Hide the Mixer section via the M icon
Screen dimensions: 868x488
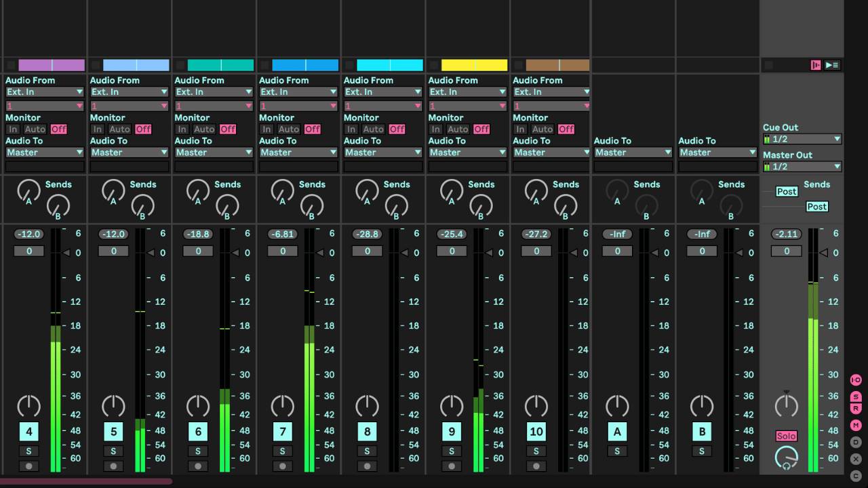[855, 425]
